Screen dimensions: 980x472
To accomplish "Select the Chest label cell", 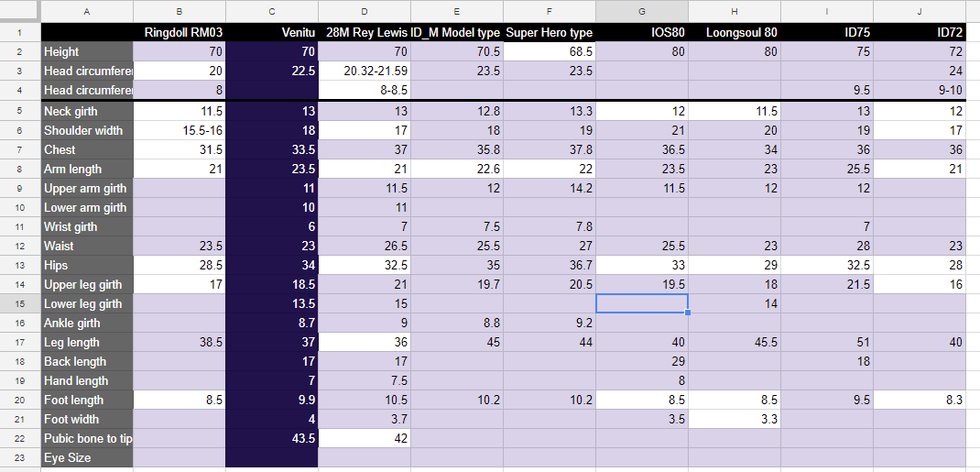I will [x=87, y=150].
